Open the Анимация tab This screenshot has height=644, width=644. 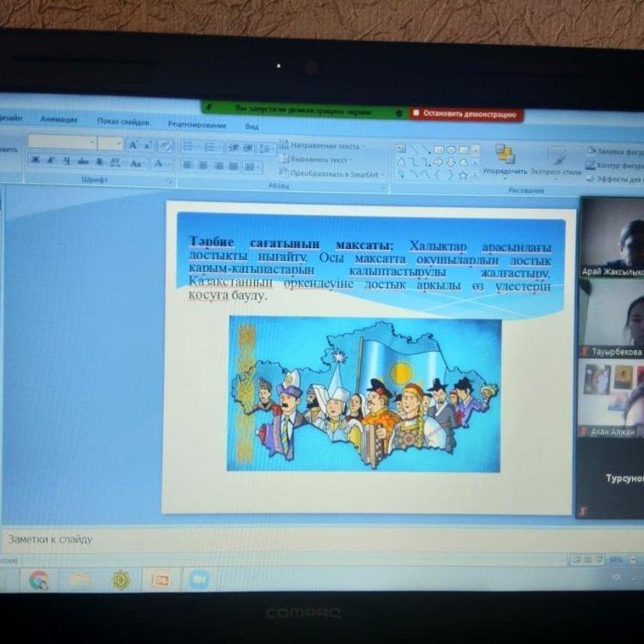pos(58,119)
